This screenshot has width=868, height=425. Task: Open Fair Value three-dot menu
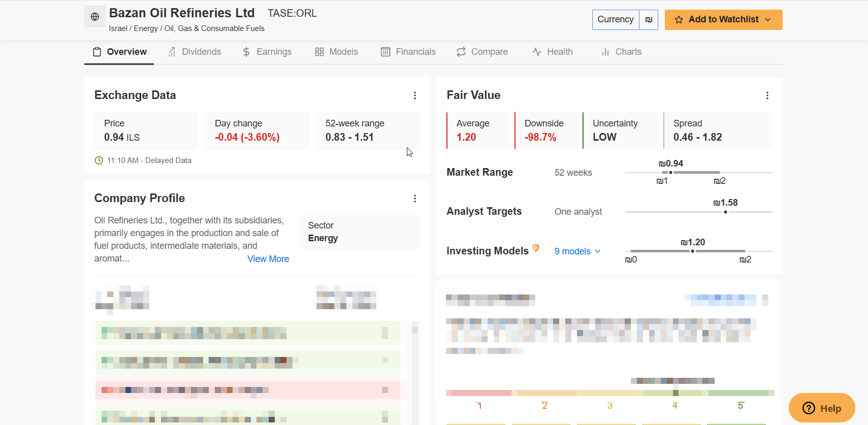767,95
